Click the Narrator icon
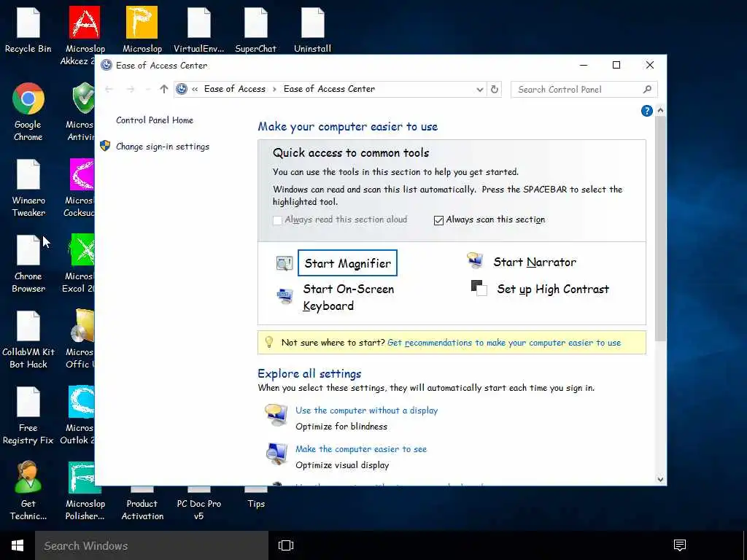The width and height of the screenshot is (747, 560). pyautogui.click(x=474, y=260)
